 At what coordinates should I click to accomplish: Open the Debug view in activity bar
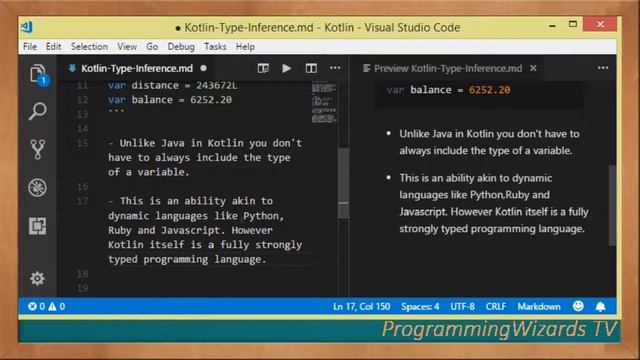[38, 187]
